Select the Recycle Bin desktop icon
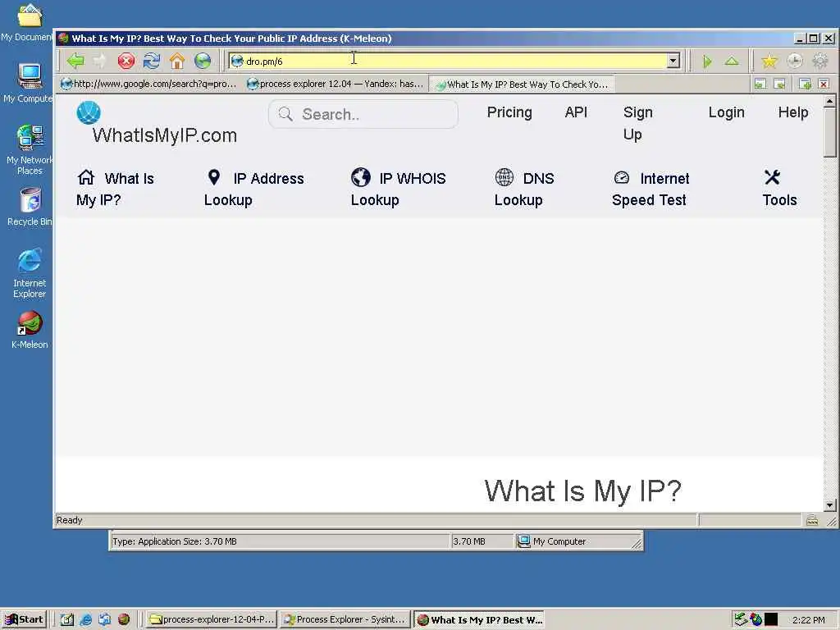This screenshot has width=840, height=630. (x=30, y=207)
